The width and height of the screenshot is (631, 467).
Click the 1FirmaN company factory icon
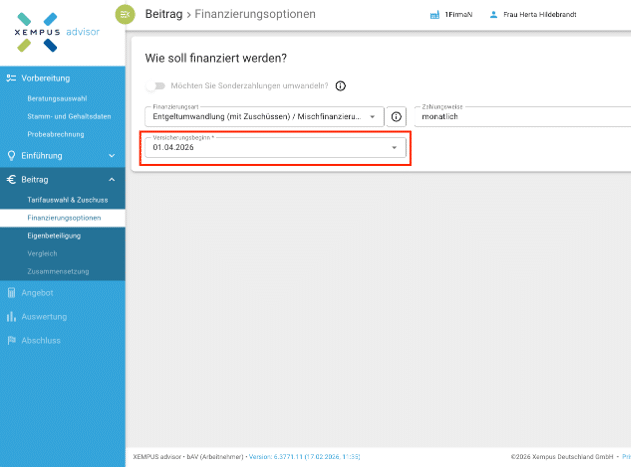tap(434, 15)
